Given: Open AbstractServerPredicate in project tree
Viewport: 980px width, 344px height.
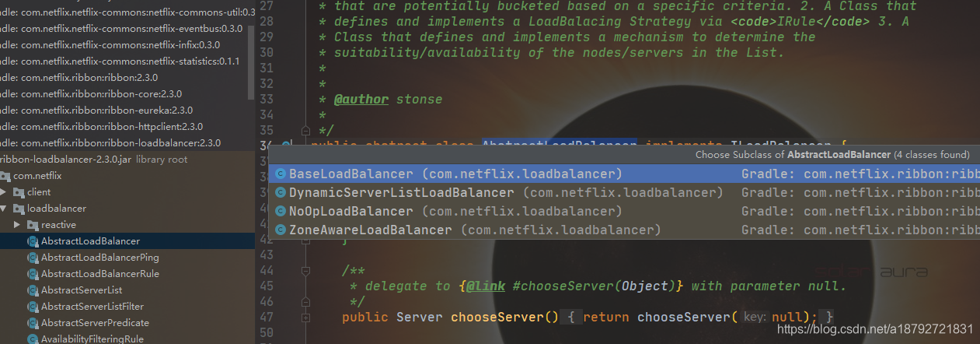Looking at the screenshot, I should [x=95, y=323].
